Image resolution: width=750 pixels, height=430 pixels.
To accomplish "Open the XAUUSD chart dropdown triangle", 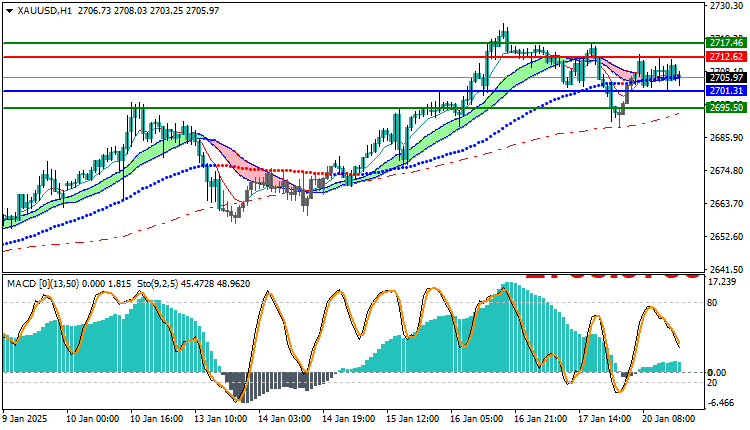I will [9, 11].
